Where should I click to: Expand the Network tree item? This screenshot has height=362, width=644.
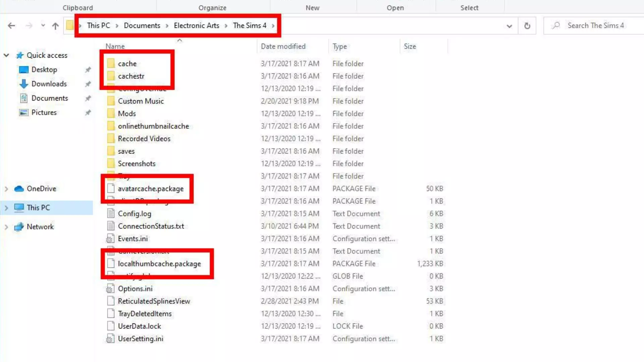pyautogui.click(x=6, y=227)
